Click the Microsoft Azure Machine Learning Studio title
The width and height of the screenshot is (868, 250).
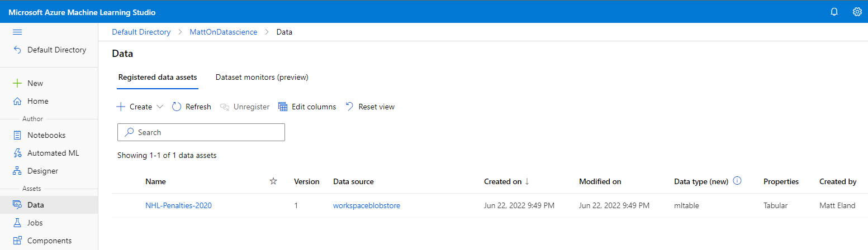82,12
